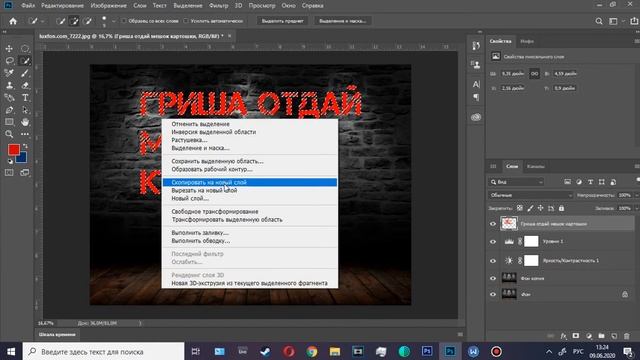640x360 pixels.
Task: Open the extra tools three-dots button
Action: tap(25, 134)
